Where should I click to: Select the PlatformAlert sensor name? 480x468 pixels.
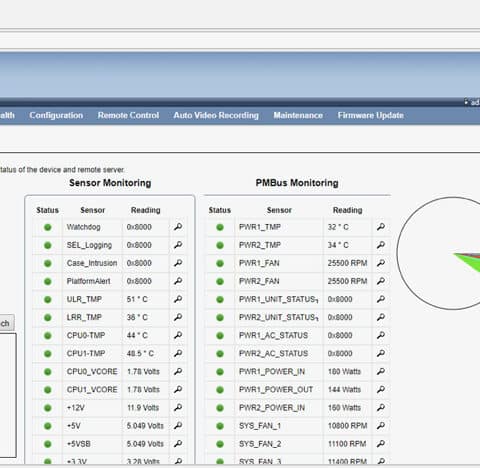[88, 281]
